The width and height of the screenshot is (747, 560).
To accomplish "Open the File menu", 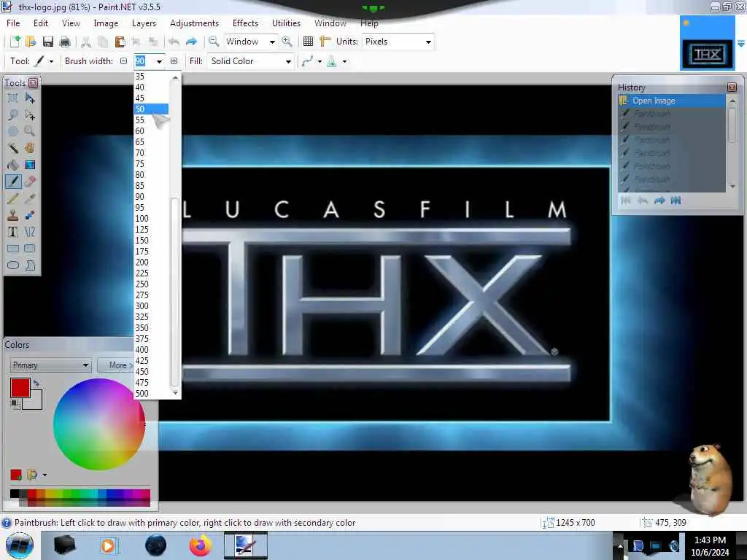I will [13, 23].
